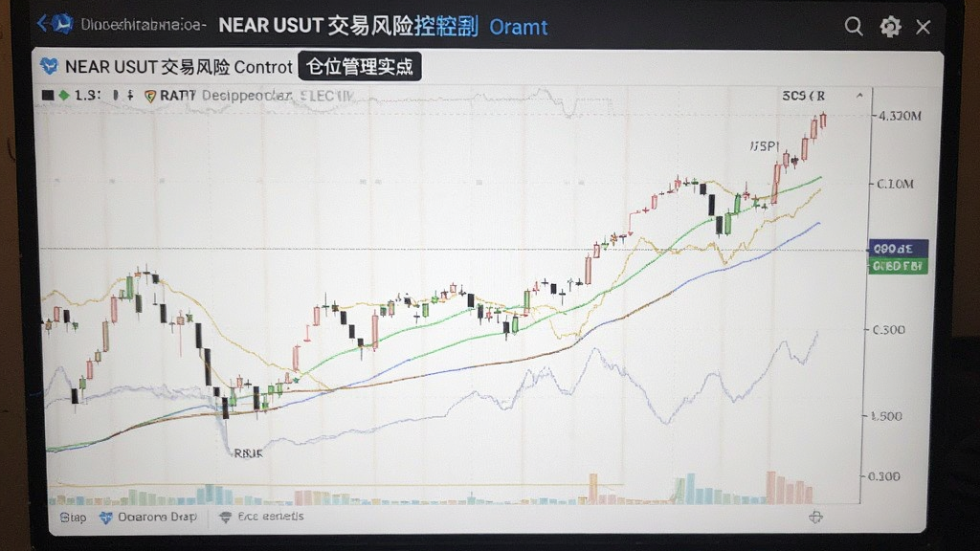Screen dimensions: 980x551
Task: Click the RBUE marker on chart
Action: [248, 452]
